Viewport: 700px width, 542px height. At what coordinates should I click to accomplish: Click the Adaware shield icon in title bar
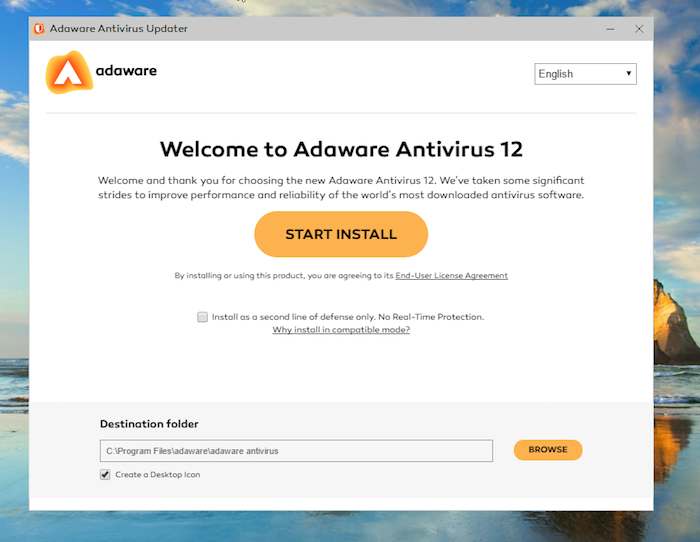(x=39, y=29)
